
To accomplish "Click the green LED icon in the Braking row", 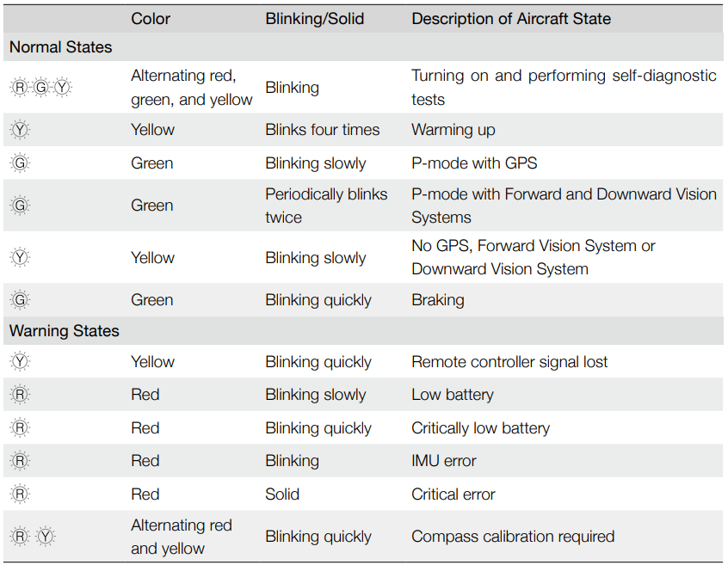I will pyautogui.click(x=21, y=300).
